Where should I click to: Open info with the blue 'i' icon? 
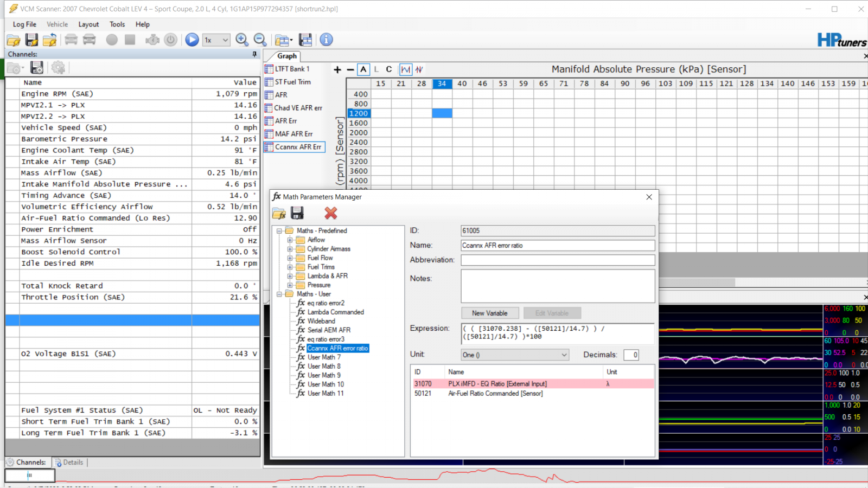tap(326, 40)
